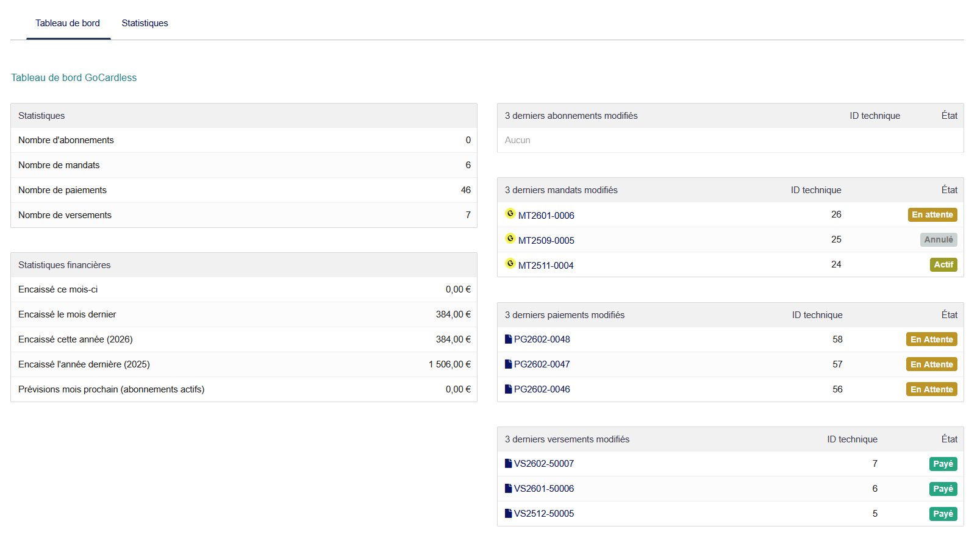Open payout VS2602-50007 link
Image resolution: width=980 pixels, height=535 pixels.
coord(544,464)
